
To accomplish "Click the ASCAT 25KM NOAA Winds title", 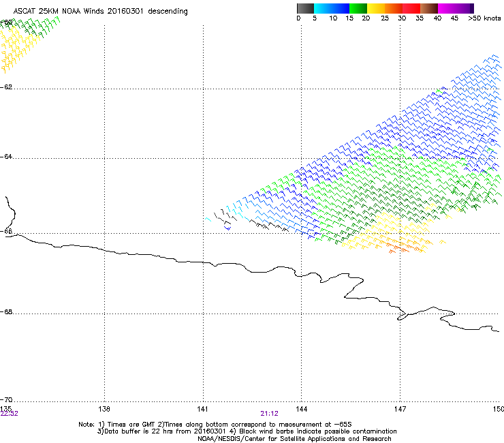I will 100,11.
